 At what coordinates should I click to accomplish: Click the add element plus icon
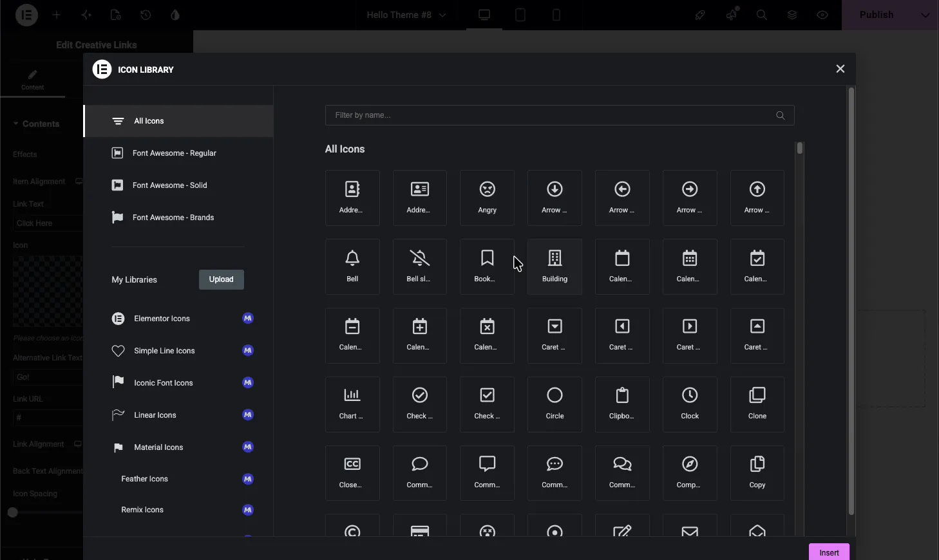tap(57, 15)
